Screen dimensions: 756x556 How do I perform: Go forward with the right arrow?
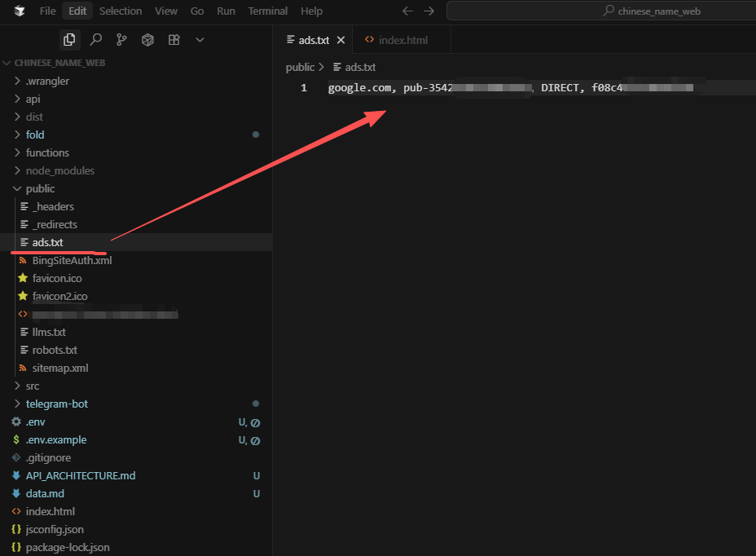point(429,11)
